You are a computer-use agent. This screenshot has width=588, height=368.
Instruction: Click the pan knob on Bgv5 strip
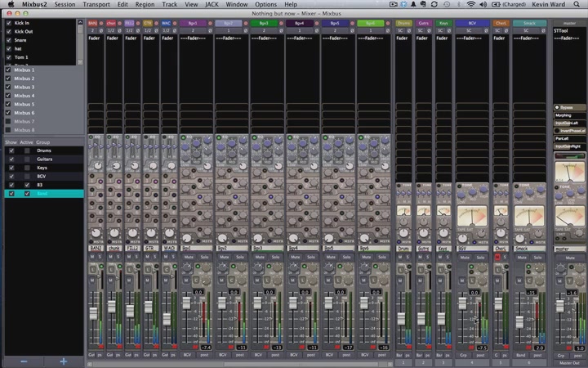point(329,238)
